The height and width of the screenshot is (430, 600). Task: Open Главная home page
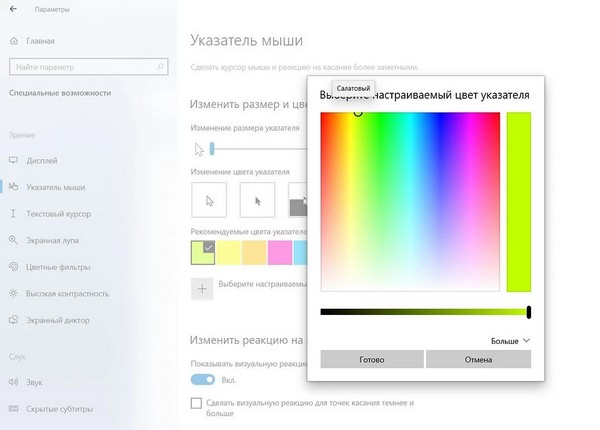[x=41, y=42]
